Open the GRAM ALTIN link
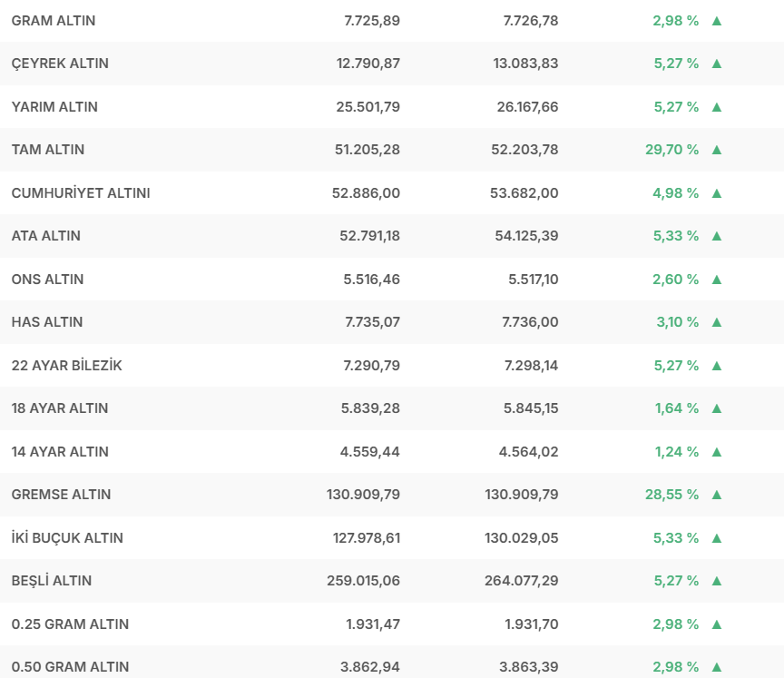The width and height of the screenshot is (784, 678). tap(54, 21)
